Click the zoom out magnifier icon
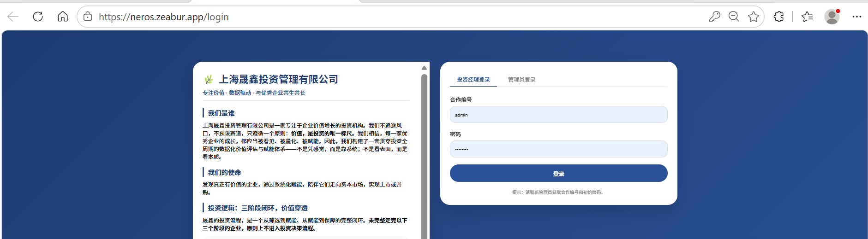The height and width of the screenshot is (239, 868). click(734, 17)
